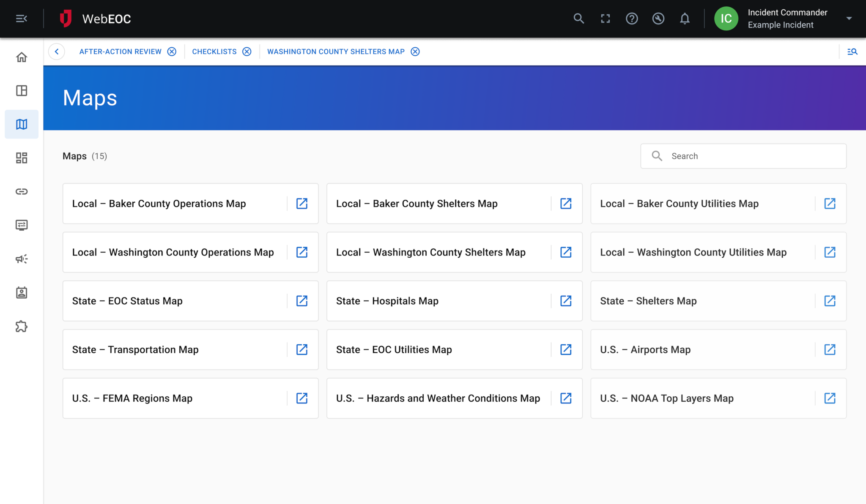Open the Dashboards icon in the sidebar
Viewport: 866px width, 504px height.
coord(21,158)
